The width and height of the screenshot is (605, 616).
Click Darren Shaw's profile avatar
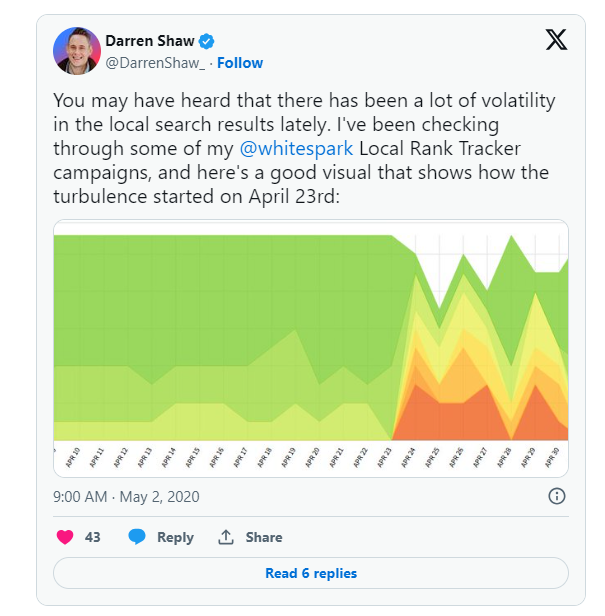77,51
